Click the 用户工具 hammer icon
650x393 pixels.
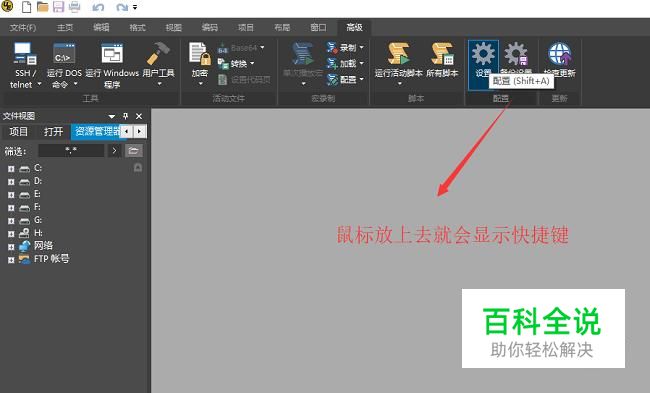pyautogui.click(x=158, y=54)
